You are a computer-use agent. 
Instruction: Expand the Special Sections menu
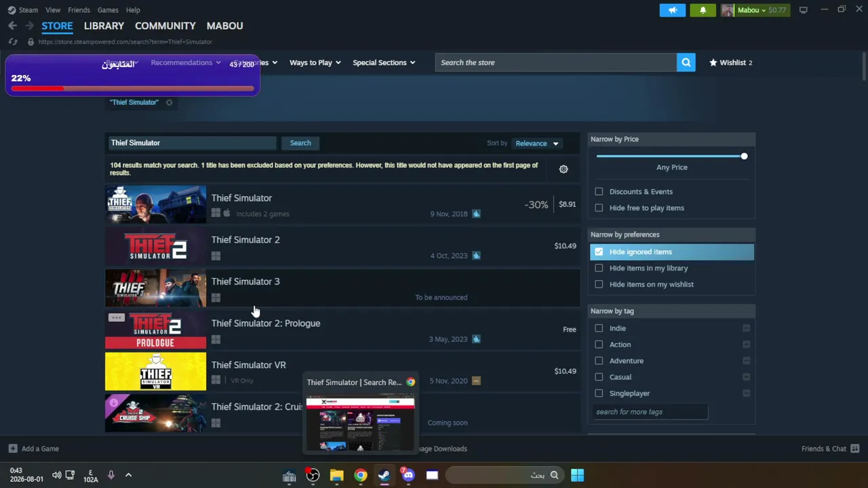[x=384, y=62]
